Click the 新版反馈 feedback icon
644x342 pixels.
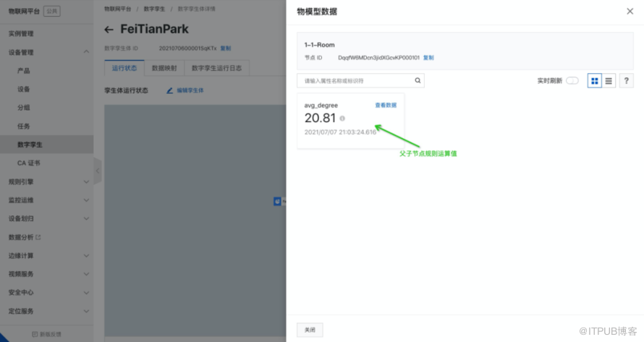point(35,334)
